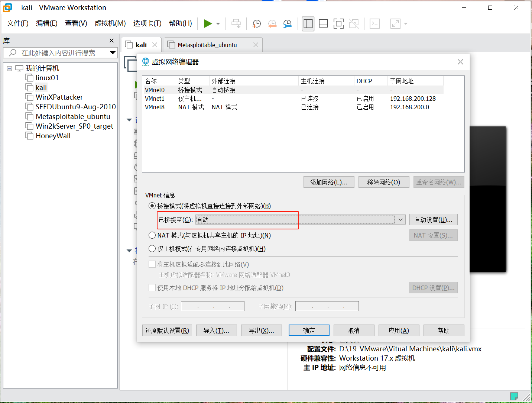Click the search magnifier icon in library
This screenshot has height=403, width=532.
point(13,53)
